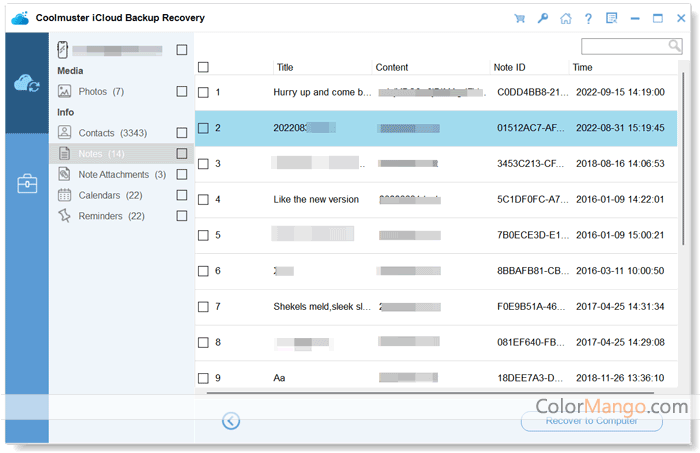Select Note Attachments in the sidebar

pos(111,174)
